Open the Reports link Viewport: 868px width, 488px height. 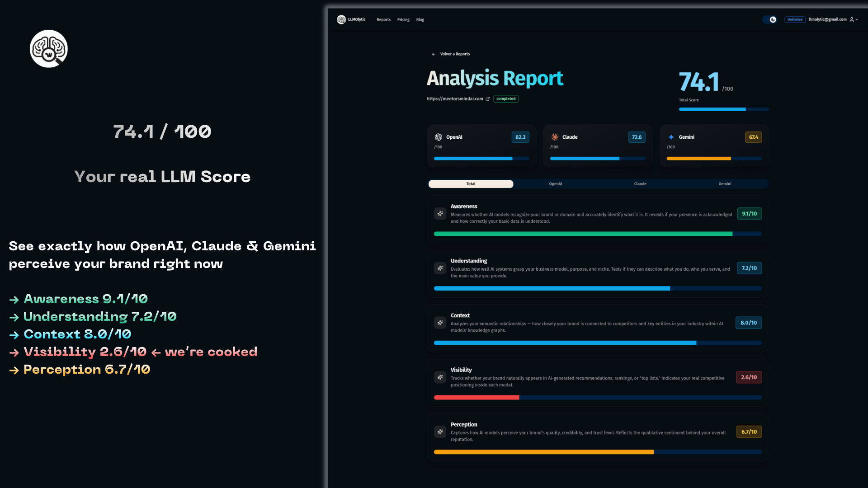point(383,19)
